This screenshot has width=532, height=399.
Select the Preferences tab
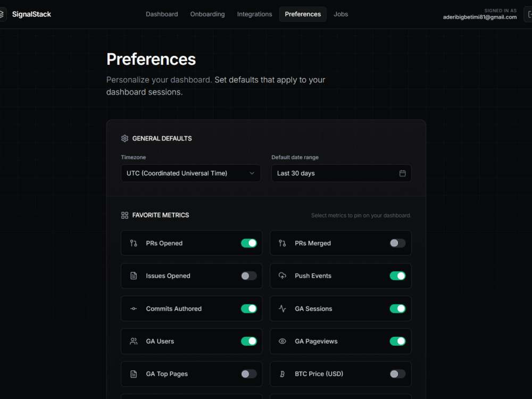pos(303,14)
